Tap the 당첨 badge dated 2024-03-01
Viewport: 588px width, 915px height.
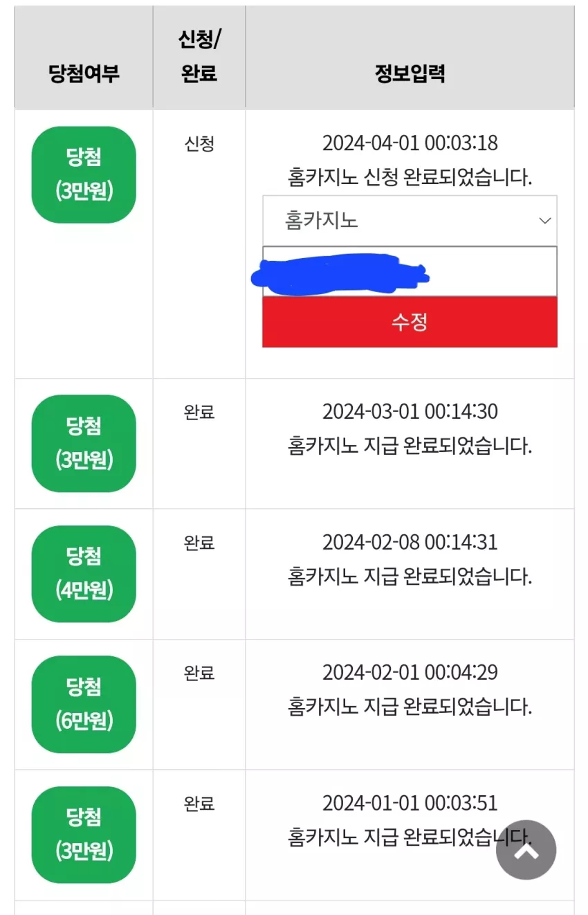84,443
